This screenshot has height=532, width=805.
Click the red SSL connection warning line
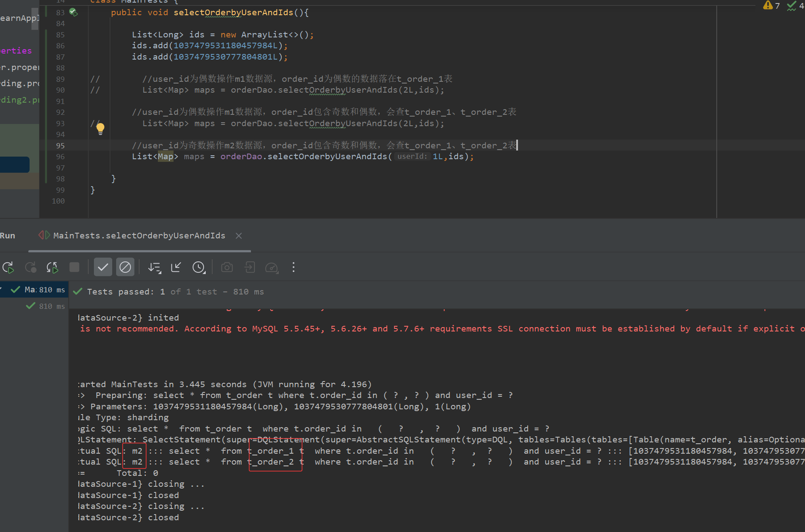click(x=441, y=329)
